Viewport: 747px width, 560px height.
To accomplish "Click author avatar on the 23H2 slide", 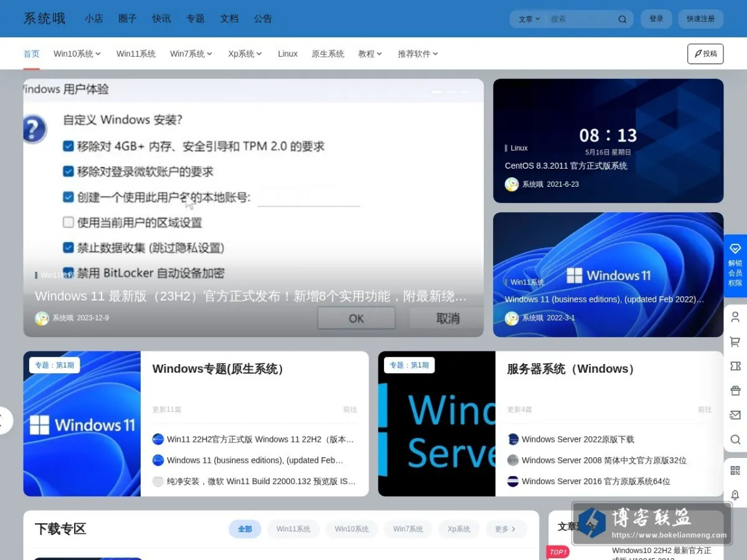I will (42, 318).
